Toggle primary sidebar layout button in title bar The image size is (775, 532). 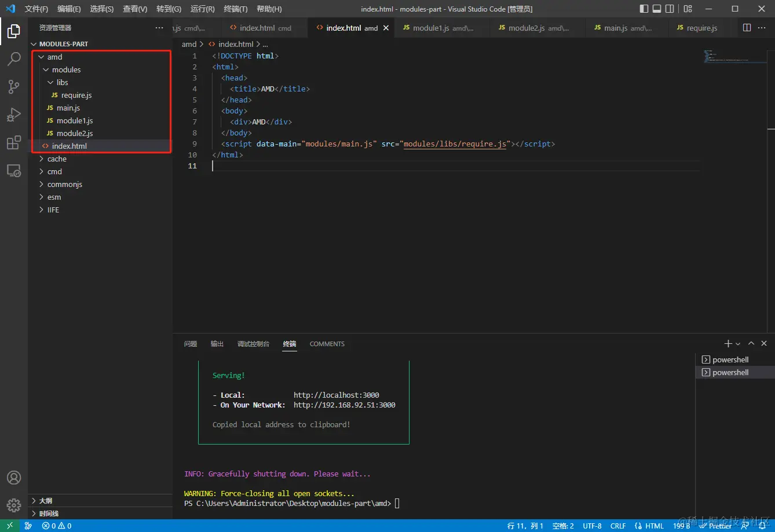click(644, 9)
